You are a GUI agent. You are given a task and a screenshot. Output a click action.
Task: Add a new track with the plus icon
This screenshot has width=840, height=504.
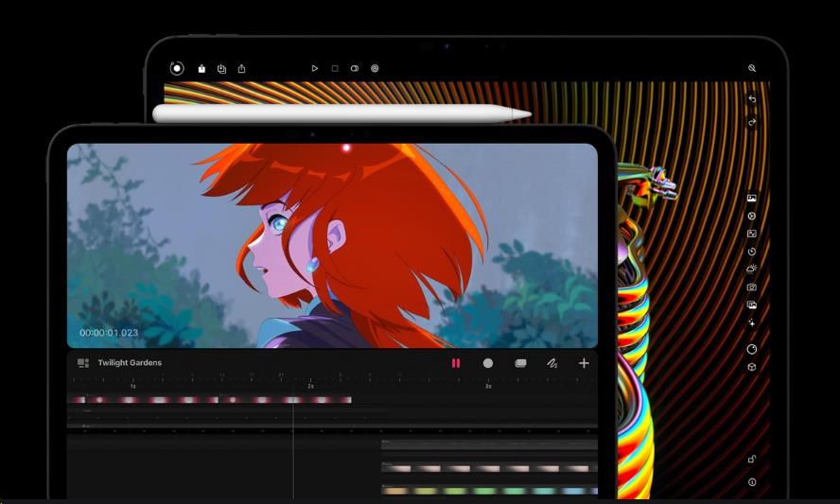pyautogui.click(x=584, y=363)
